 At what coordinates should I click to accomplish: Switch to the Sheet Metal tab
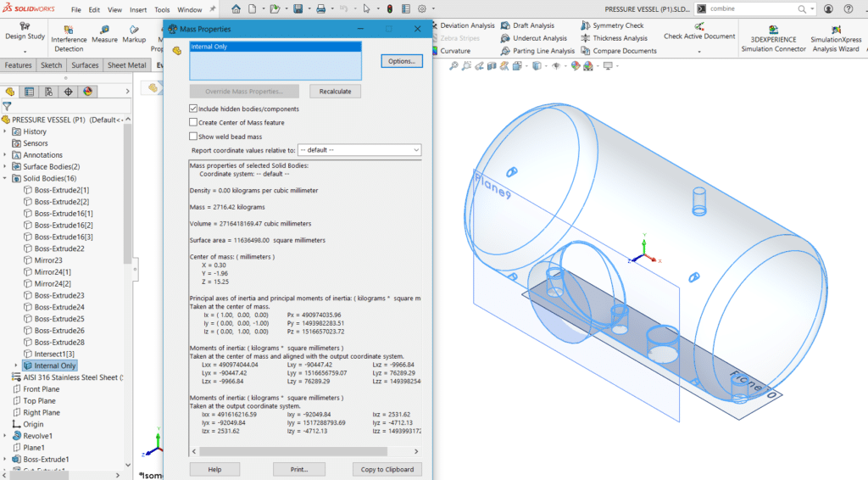127,65
